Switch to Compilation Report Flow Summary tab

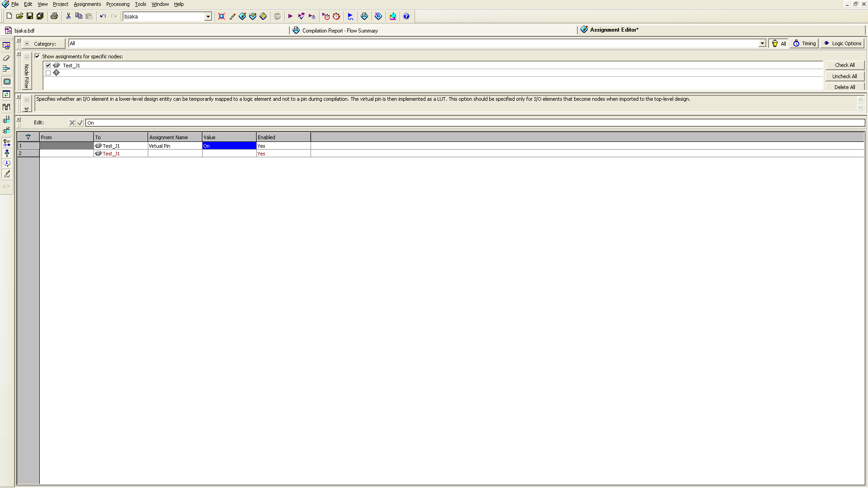pos(339,31)
